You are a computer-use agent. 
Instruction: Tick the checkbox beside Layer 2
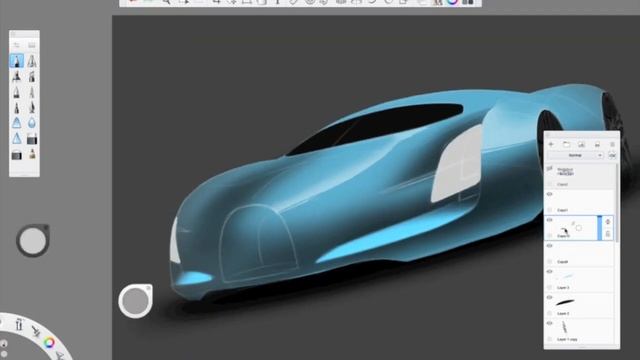(x=549, y=313)
